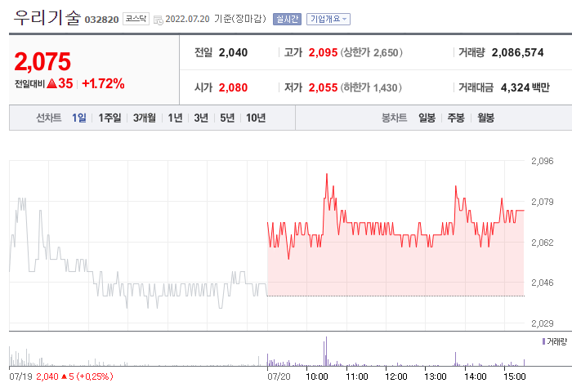
Task: Click the 10:00 time axis label
Action: coord(317,376)
